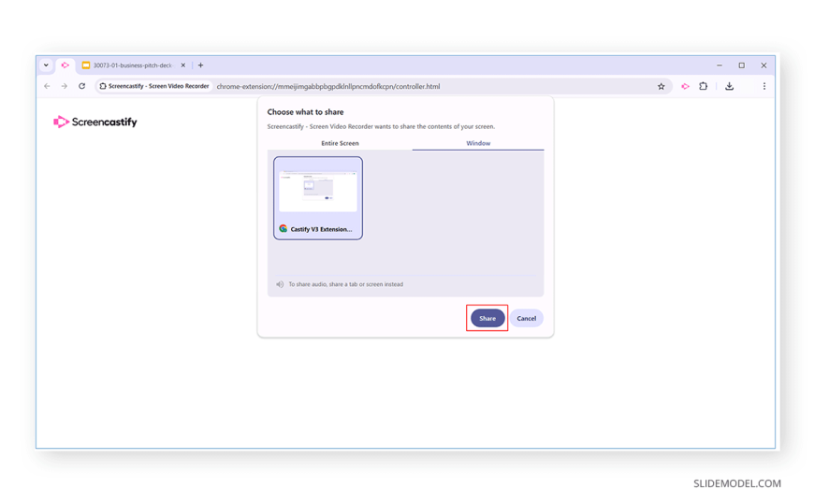
Task: Open a new browser tab
Action: click(201, 65)
